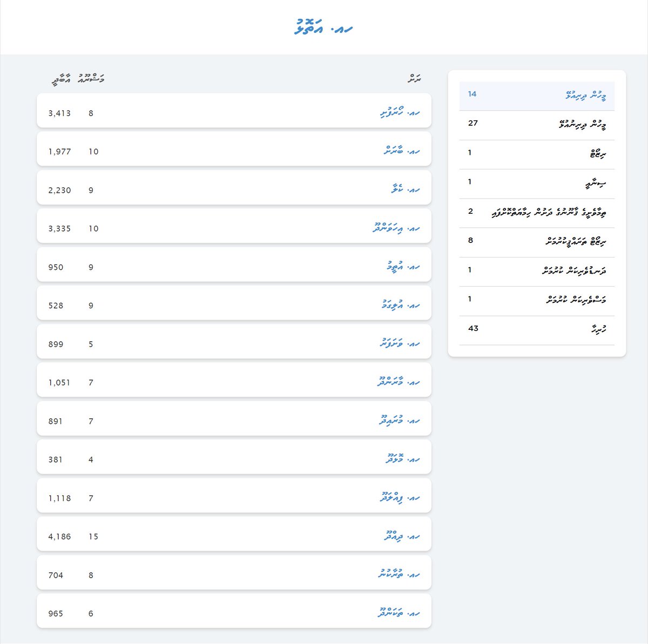Viewport: 648px width, 644px height.
Task: Open the island link in the 1,051 row
Action: coord(399,382)
